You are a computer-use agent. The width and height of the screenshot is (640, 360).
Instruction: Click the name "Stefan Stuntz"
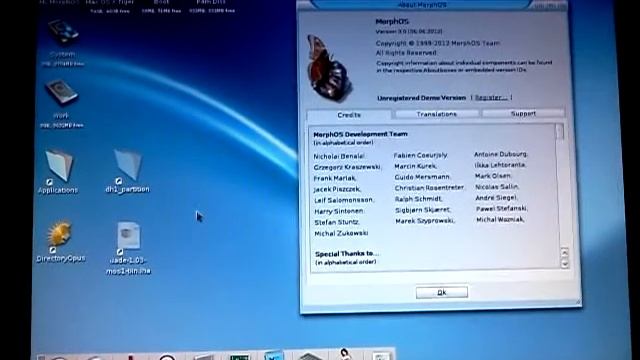pos(337,222)
